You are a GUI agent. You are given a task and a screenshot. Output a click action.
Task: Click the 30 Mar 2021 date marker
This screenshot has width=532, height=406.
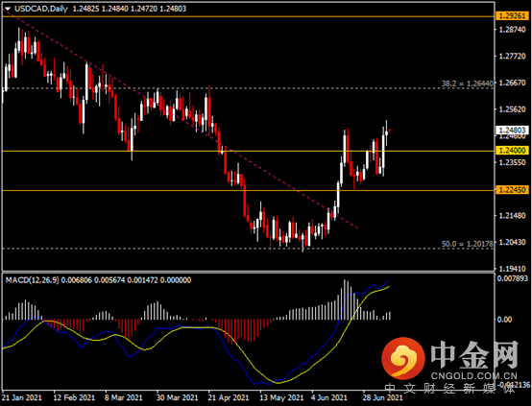click(177, 397)
